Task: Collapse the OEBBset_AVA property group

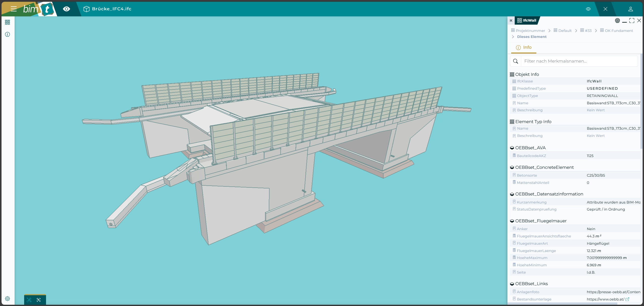Action: (x=530, y=148)
